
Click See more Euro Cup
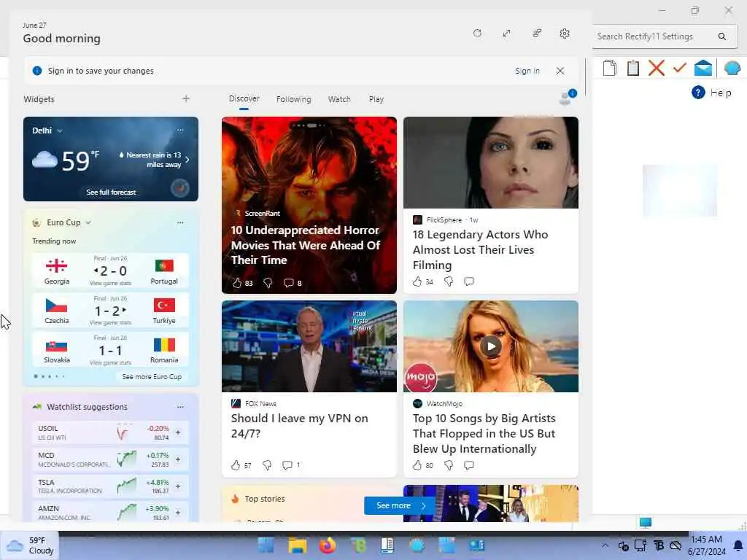[152, 377]
